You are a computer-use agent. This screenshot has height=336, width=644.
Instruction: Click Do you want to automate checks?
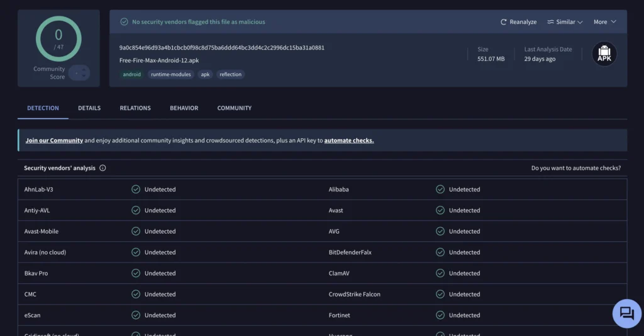[576, 168]
